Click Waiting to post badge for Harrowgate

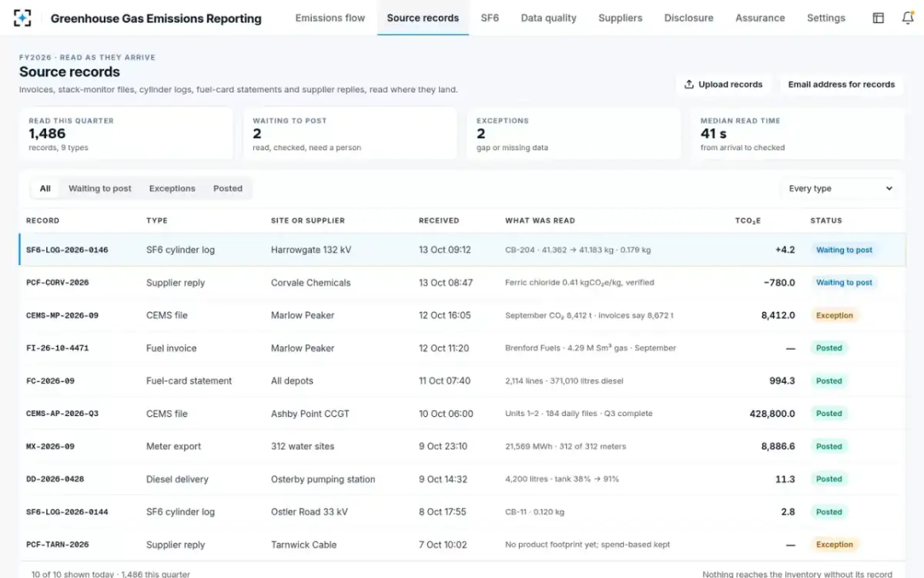pos(844,250)
